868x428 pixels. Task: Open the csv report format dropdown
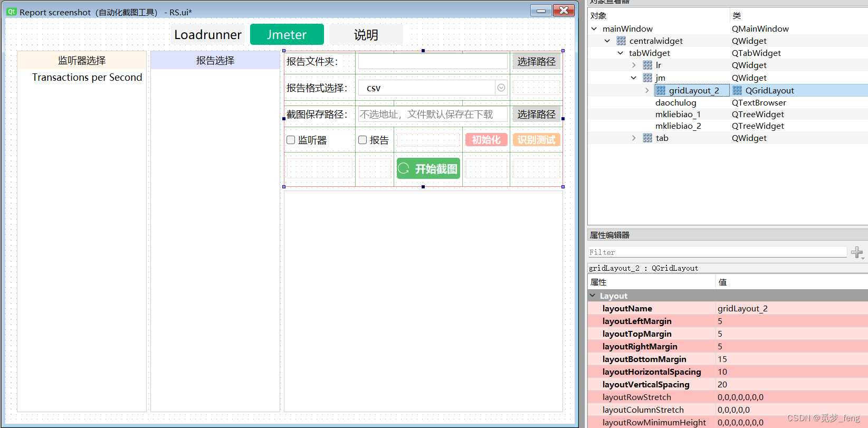tap(501, 88)
